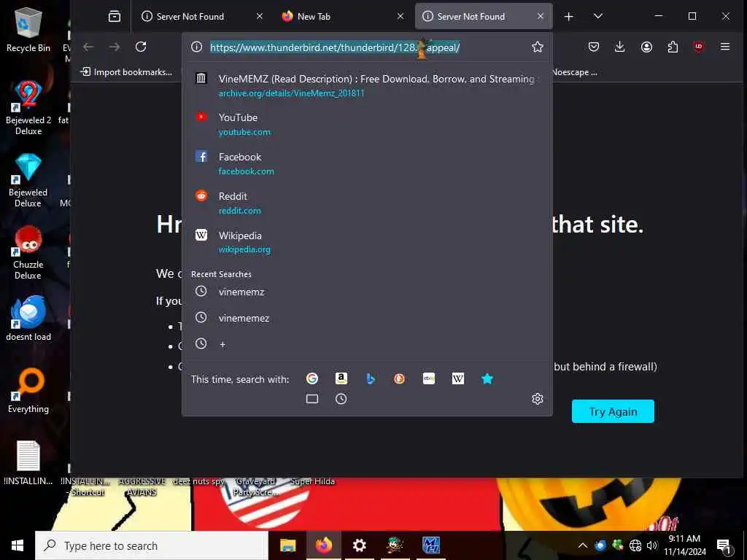The height and width of the screenshot is (560, 747).
Task: Select the YouTube suggestion
Action: [367, 124]
